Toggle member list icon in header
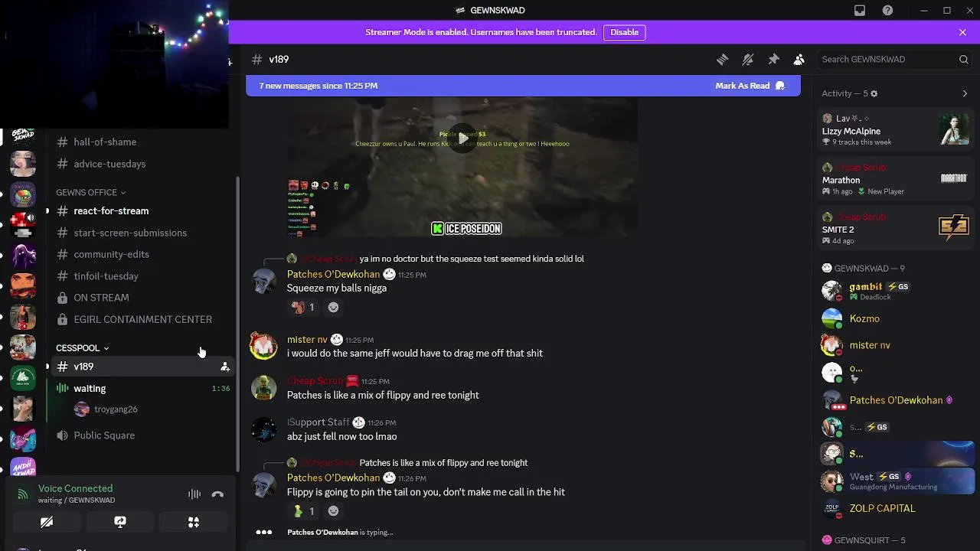 point(799,59)
